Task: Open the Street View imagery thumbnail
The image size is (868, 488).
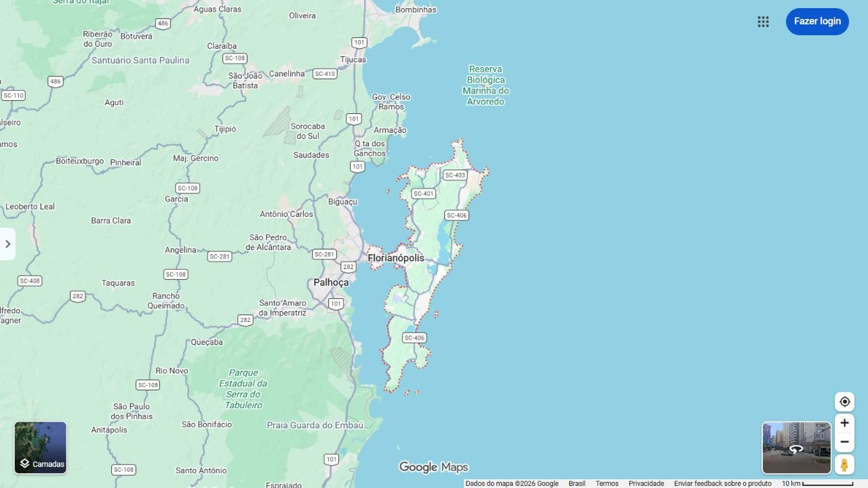Action: pos(796,448)
